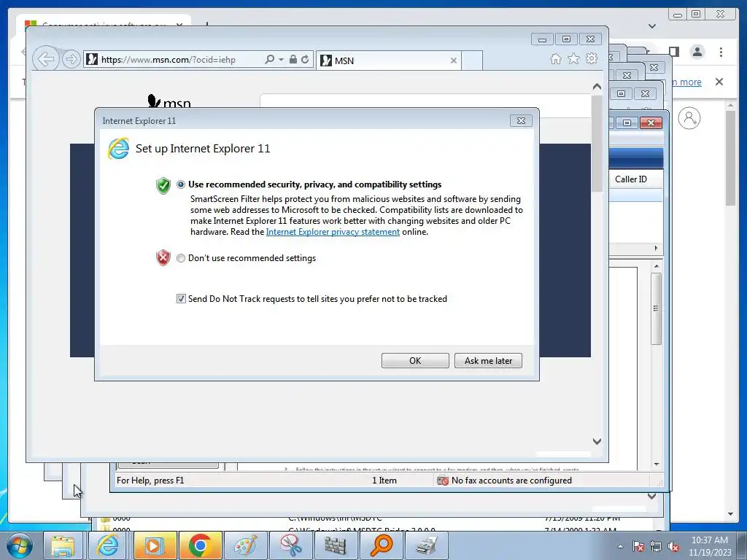Open Windows Firewall icon in taskbar
Viewport: 747px width, 560px height.
click(x=336, y=545)
